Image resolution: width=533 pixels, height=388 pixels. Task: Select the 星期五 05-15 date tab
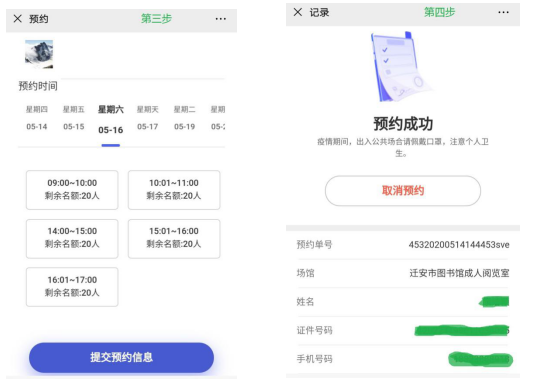click(74, 118)
